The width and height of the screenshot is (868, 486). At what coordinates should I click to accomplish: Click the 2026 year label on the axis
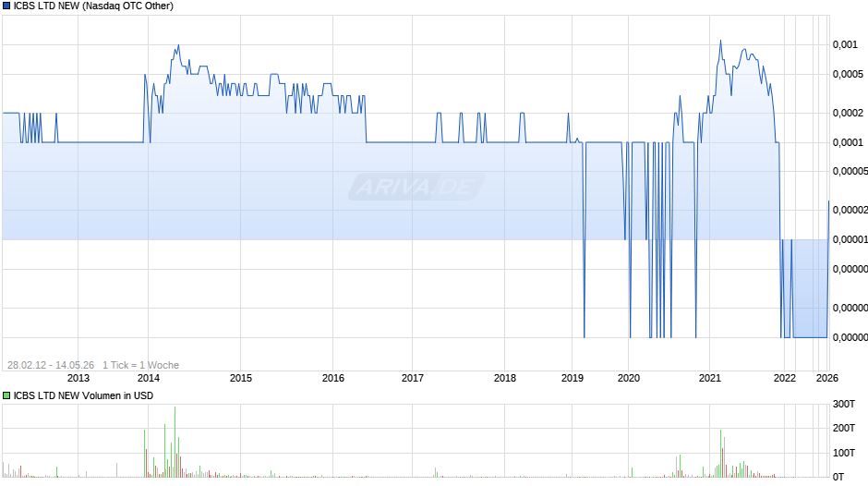coord(827,378)
